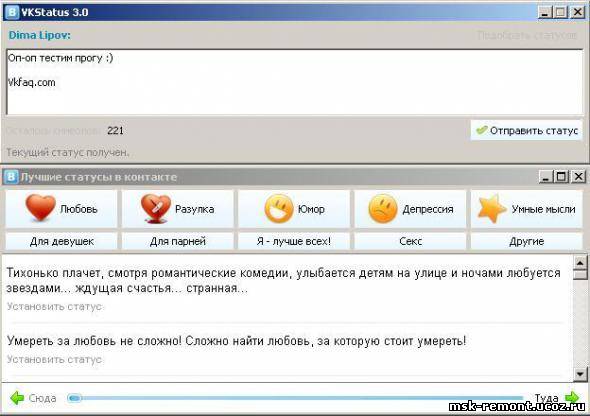Click the green Туда right arrow icon
The image size is (590, 416).
pos(572,397)
